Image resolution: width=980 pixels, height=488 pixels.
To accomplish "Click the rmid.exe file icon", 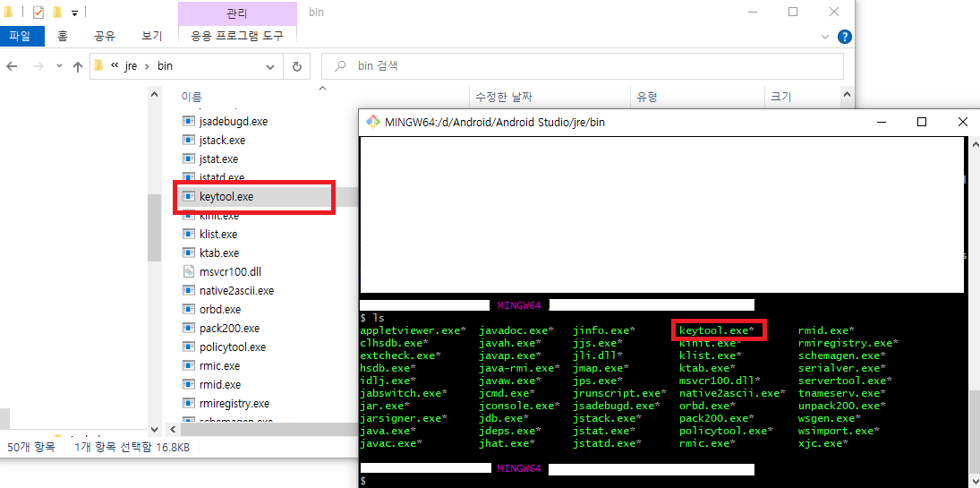I will click(189, 384).
